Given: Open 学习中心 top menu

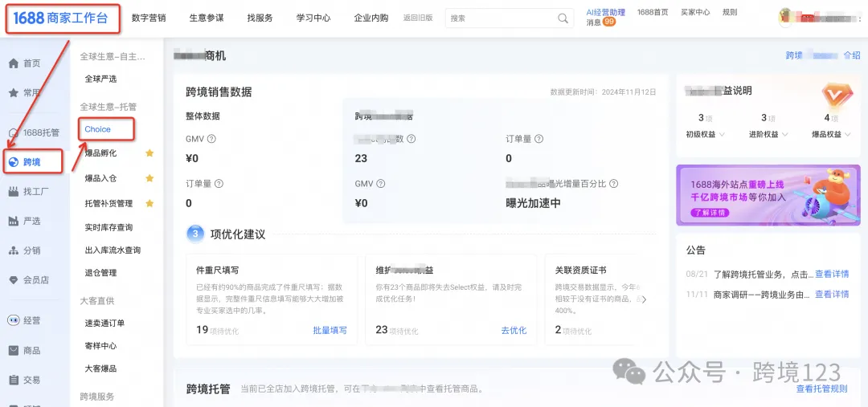Looking at the screenshot, I should [x=313, y=18].
